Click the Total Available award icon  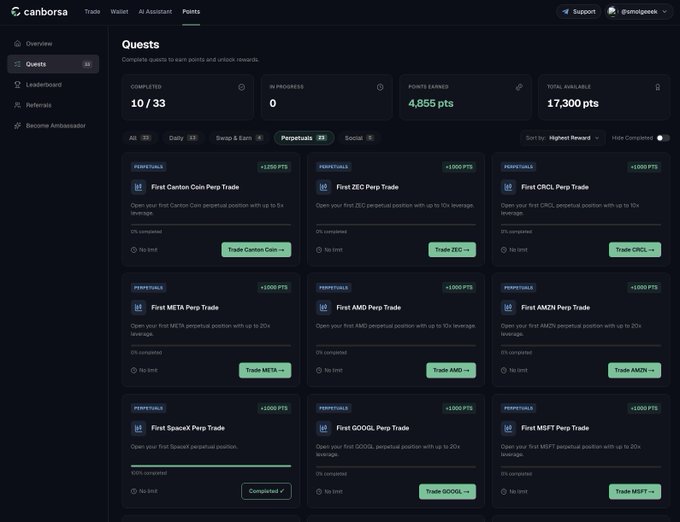point(657,87)
